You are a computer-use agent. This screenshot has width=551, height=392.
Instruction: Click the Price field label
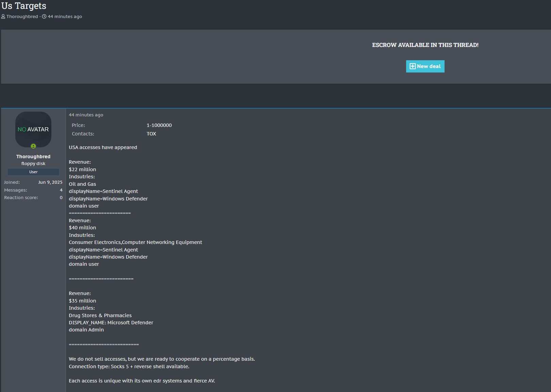coord(78,125)
